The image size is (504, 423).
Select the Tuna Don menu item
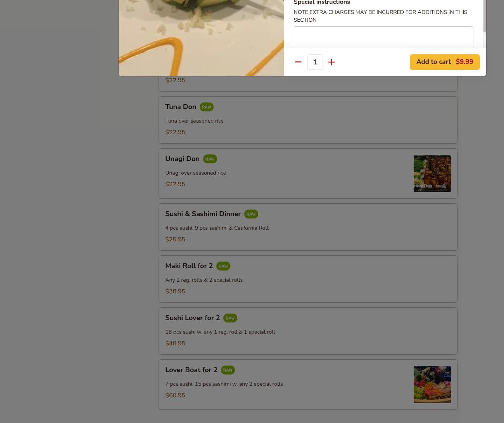[308, 120]
